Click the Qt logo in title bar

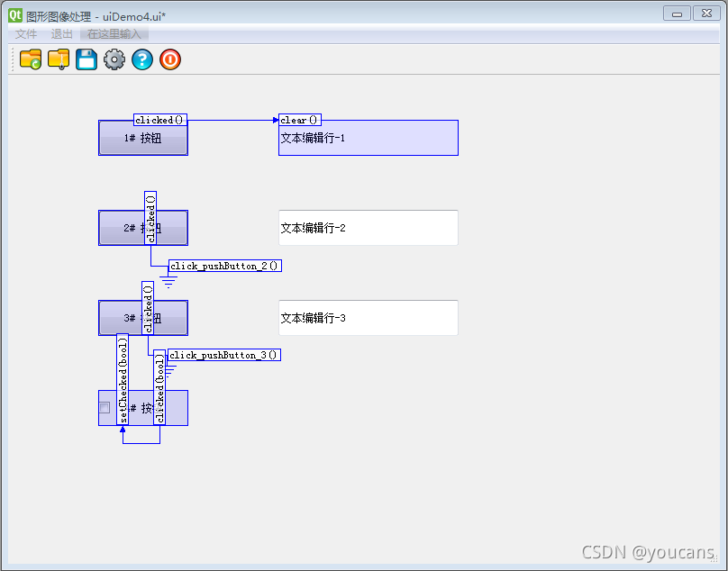pos(15,15)
